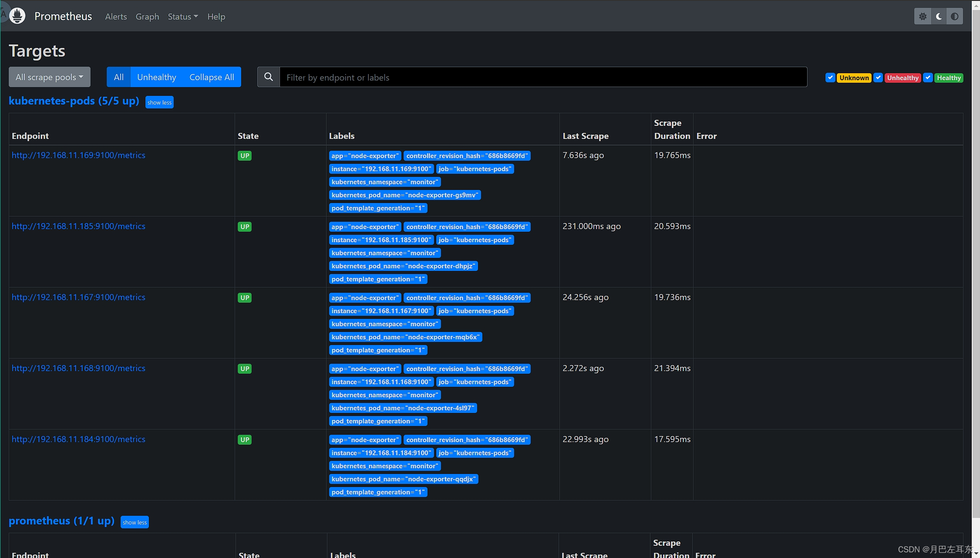
Task: Click label instance="192.168.11.167:9100"
Action: tap(381, 311)
